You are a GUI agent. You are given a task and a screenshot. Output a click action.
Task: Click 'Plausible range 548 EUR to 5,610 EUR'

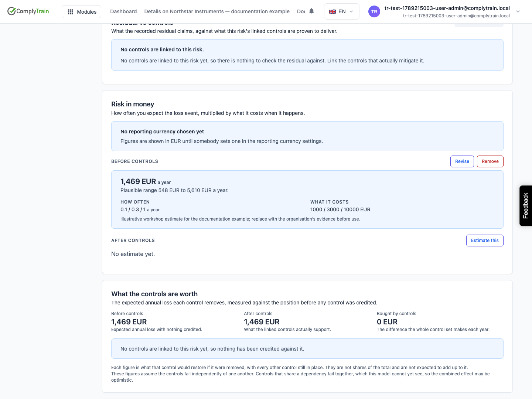tap(174, 190)
